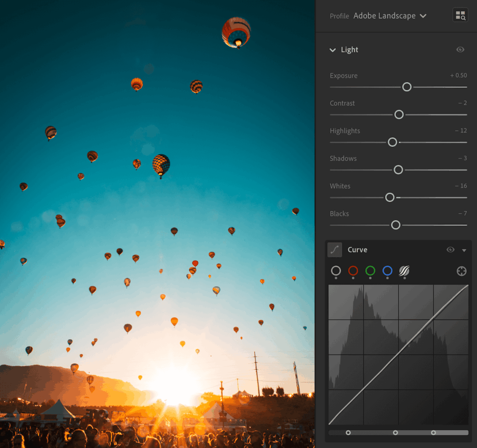This screenshot has height=448, width=477.
Task: Click the center of the tone curve graph
Action: pyautogui.click(x=398, y=355)
